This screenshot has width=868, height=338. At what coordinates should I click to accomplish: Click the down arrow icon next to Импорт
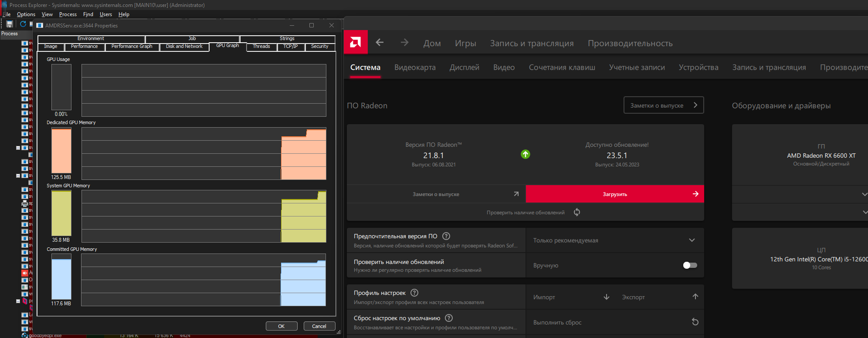point(607,297)
